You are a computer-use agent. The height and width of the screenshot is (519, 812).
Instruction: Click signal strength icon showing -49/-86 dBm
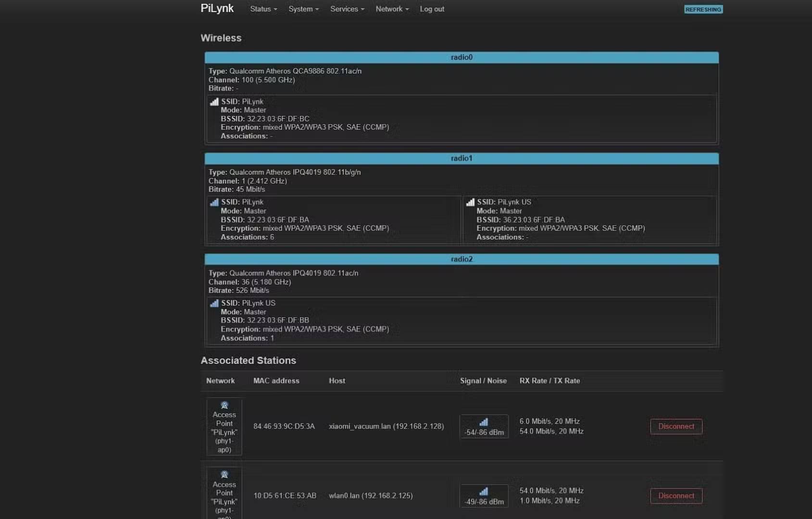coord(484,491)
